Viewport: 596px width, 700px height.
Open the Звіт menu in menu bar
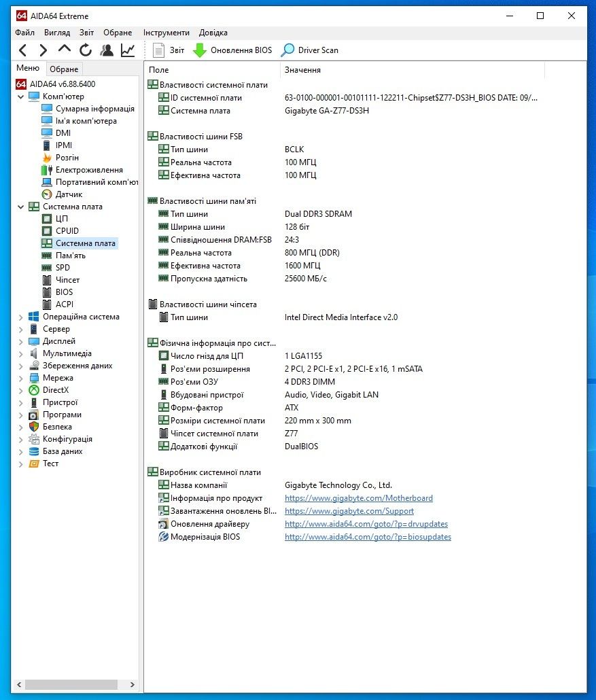point(86,33)
